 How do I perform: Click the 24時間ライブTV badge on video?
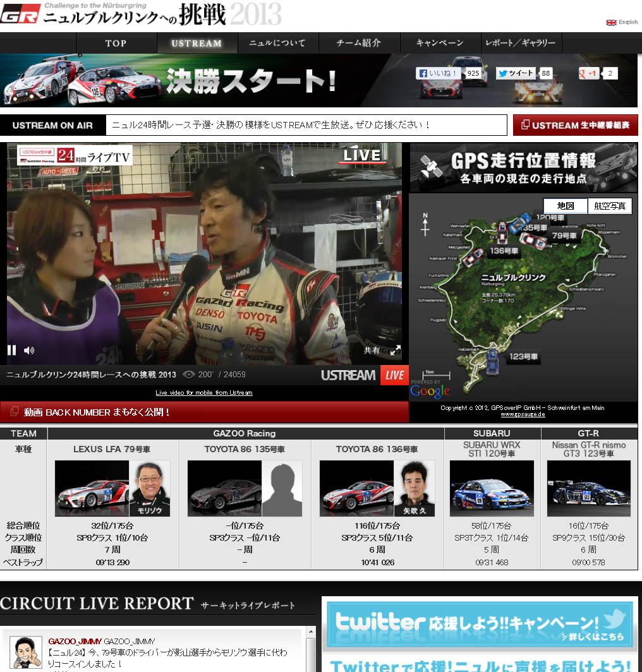pyautogui.click(x=75, y=155)
